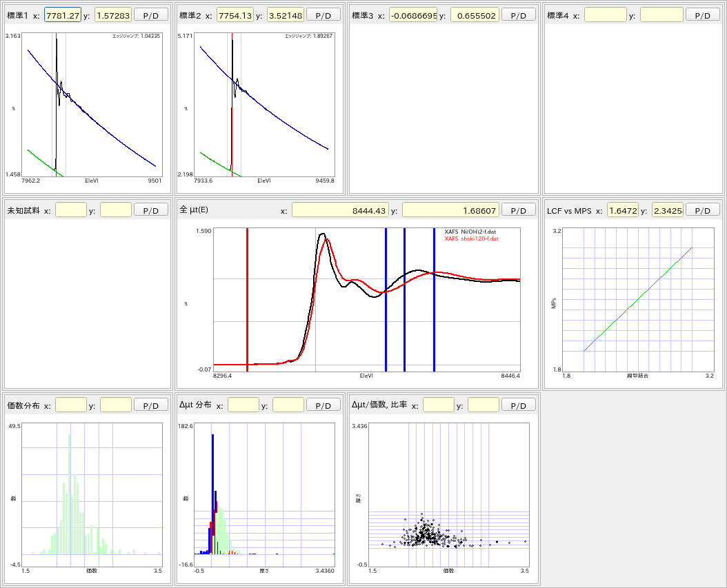Click the P/D button for 標準1
Image resolution: width=727 pixels, height=588 pixels.
pyautogui.click(x=150, y=15)
